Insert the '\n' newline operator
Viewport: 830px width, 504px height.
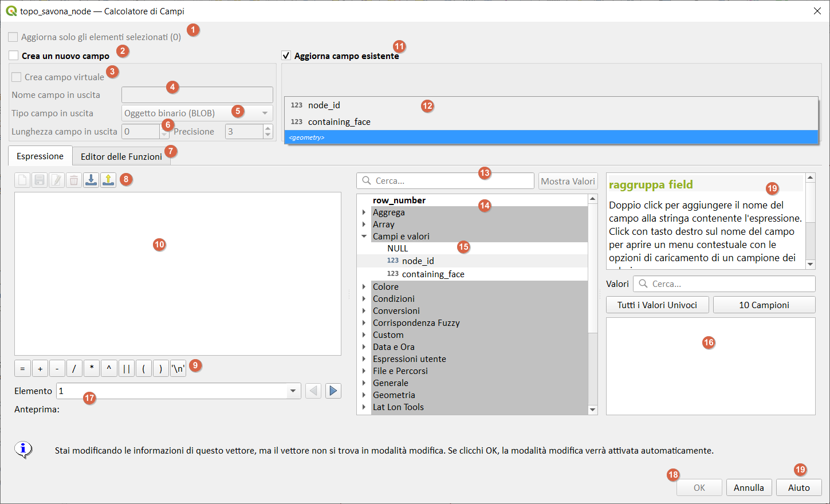pyautogui.click(x=178, y=368)
